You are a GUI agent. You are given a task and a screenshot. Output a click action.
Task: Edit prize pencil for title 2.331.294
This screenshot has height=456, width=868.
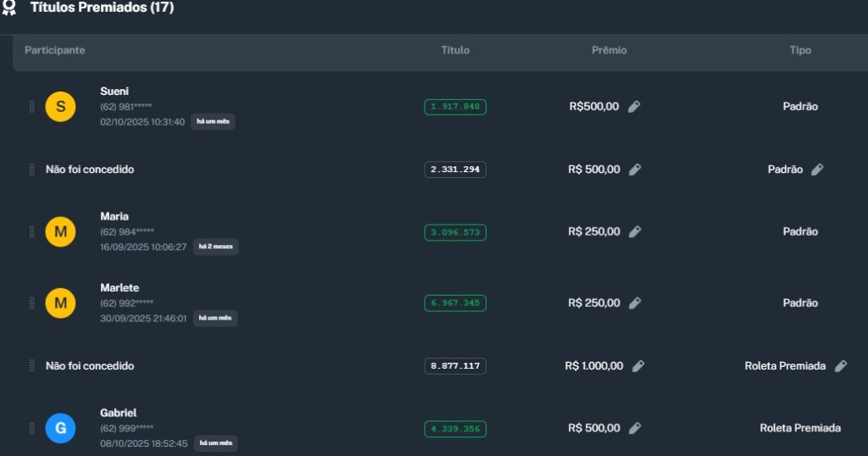point(635,170)
